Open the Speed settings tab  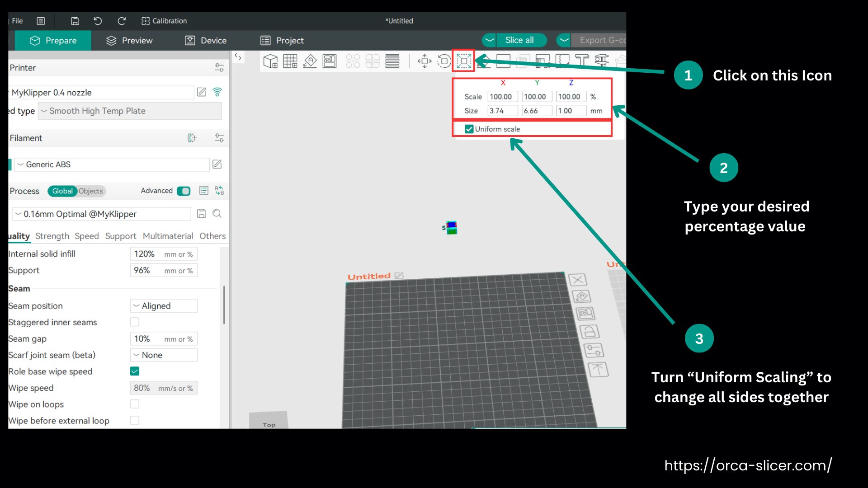click(x=87, y=236)
